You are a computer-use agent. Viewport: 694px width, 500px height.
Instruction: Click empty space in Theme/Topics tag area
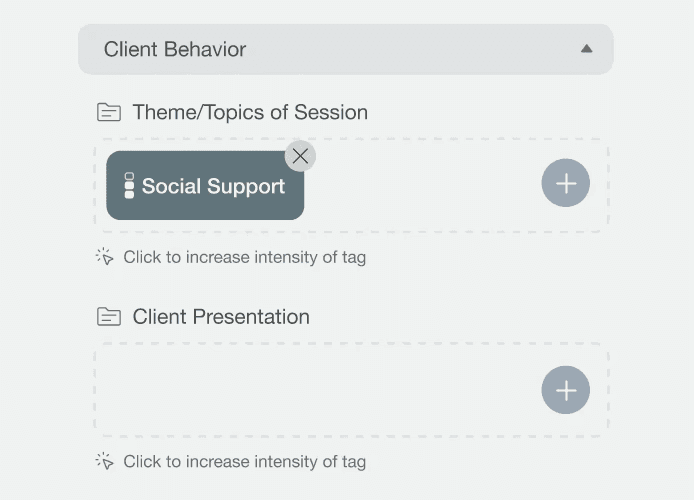420,185
